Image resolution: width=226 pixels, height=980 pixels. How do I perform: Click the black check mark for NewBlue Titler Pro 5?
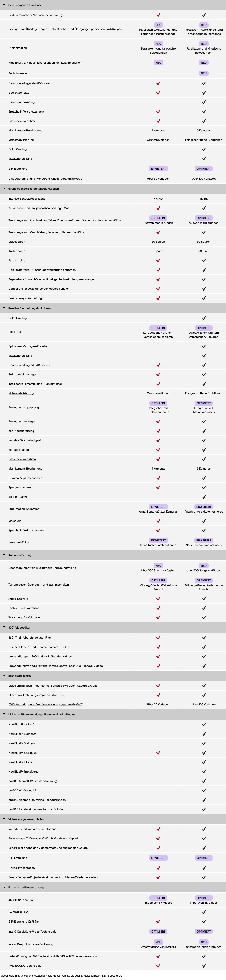[x=204, y=724]
